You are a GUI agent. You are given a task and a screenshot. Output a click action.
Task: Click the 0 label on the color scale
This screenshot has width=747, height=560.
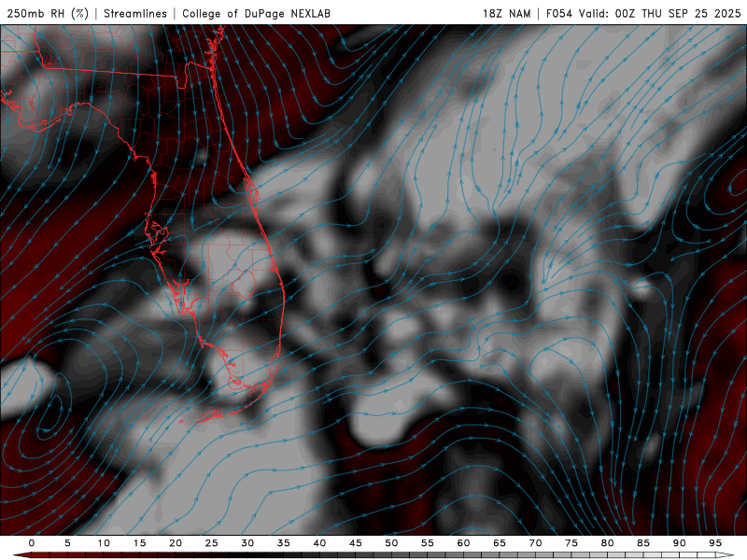coord(32,543)
